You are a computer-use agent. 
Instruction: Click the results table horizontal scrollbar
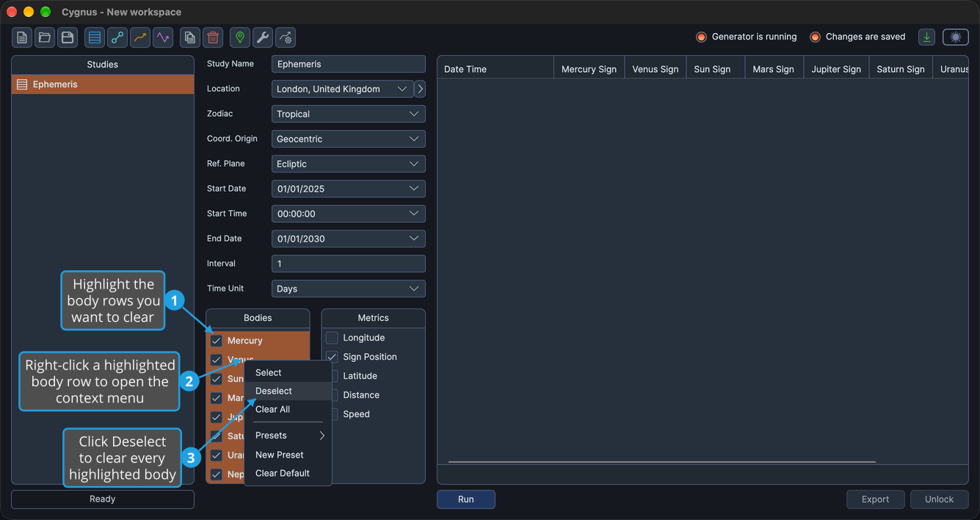662,462
